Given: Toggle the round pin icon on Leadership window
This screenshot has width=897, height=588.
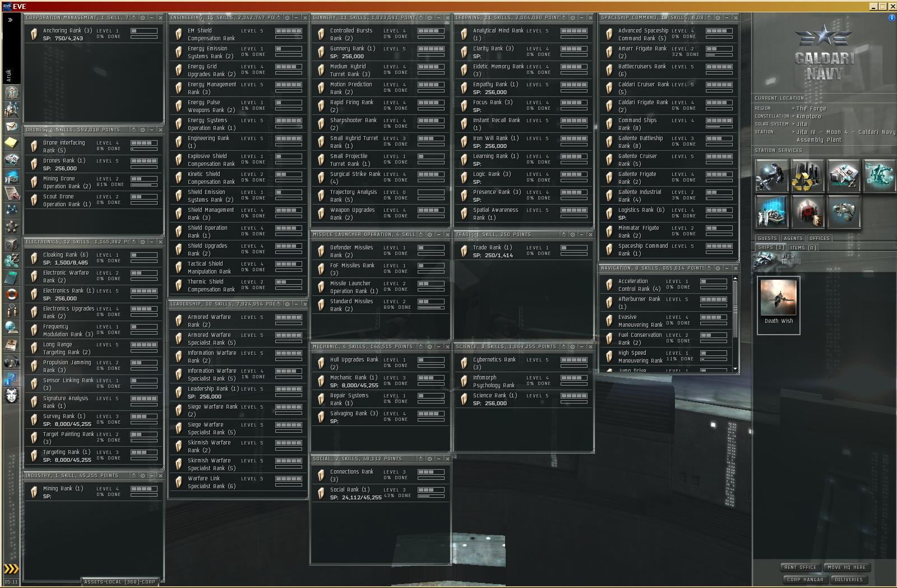Looking at the screenshot, I should click(x=287, y=304).
